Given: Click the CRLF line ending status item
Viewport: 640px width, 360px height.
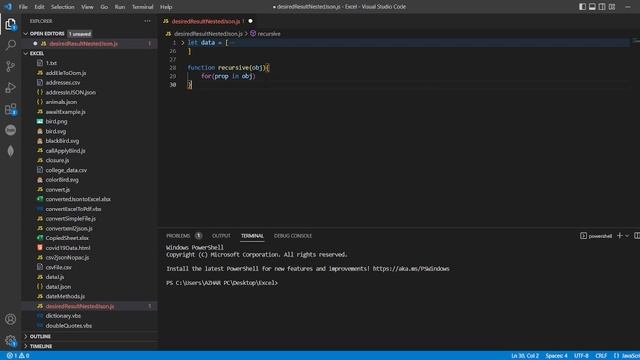Looking at the screenshot, I should coord(601,356).
